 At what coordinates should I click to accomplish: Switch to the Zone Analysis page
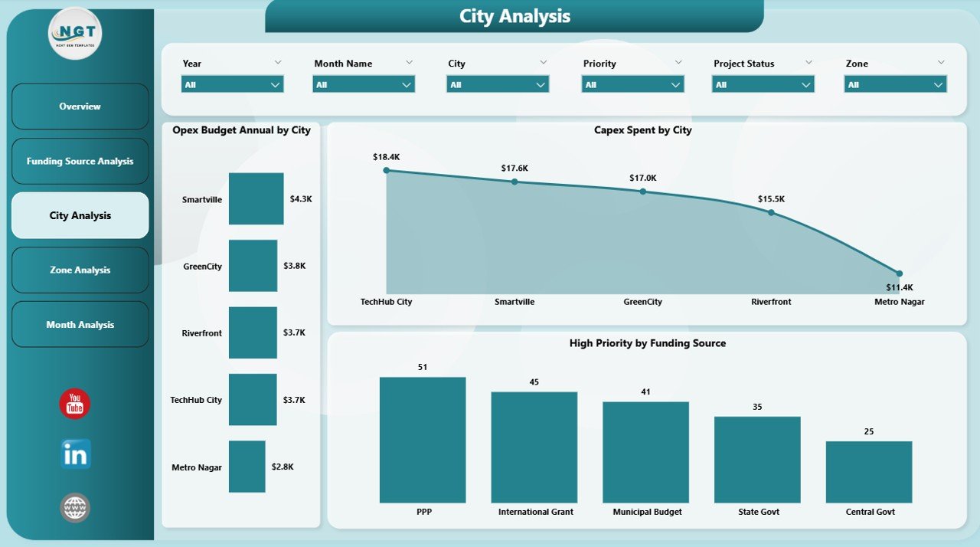point(80,270)
